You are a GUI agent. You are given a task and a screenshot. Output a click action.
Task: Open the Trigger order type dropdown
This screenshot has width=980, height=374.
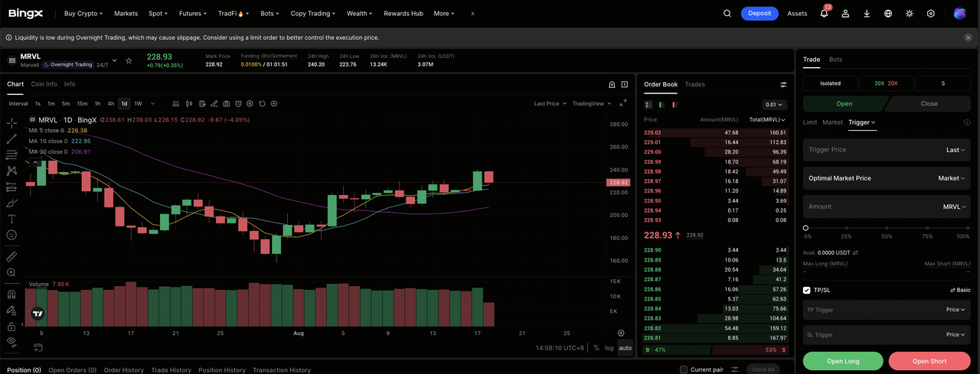[x=861, y=122]
